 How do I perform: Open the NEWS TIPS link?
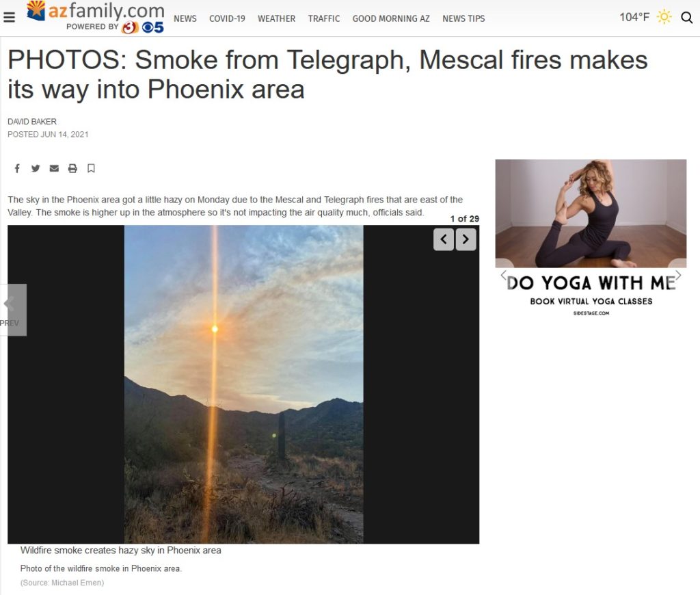[463, 18]
